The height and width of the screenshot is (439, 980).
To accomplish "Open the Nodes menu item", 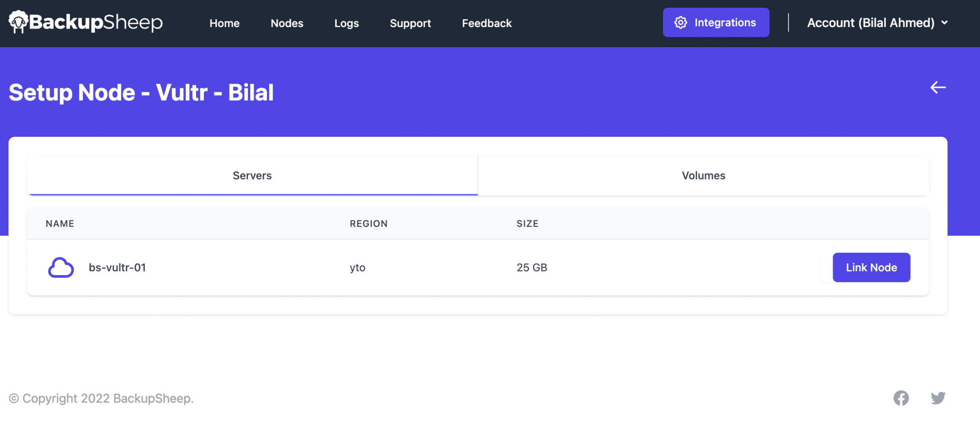I will (287, 23).
